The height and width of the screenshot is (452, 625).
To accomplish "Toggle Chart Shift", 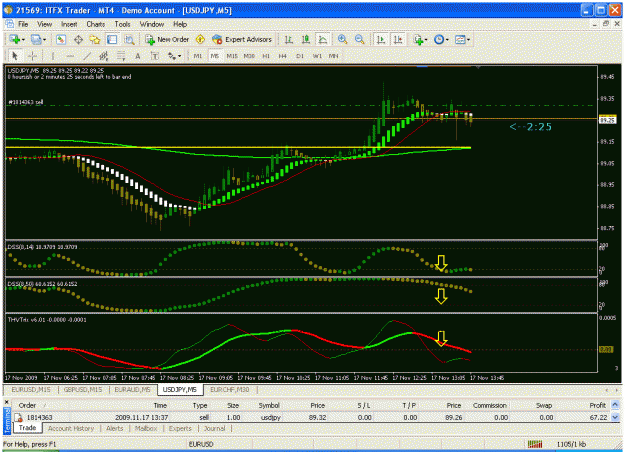I will (x=398, y=39).
